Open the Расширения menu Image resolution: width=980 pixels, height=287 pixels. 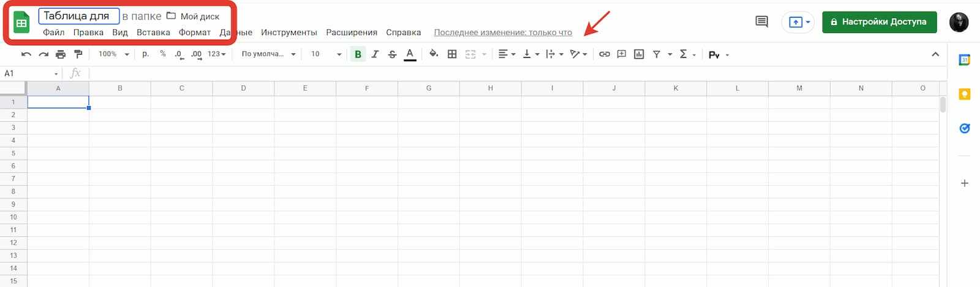[351, 33]
